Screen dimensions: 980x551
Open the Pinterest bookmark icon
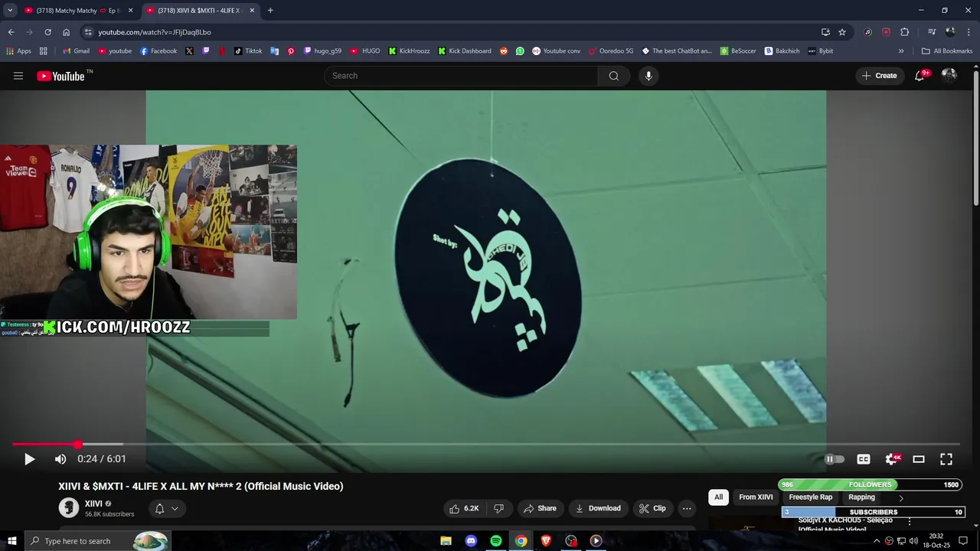(x=291, y=51)
